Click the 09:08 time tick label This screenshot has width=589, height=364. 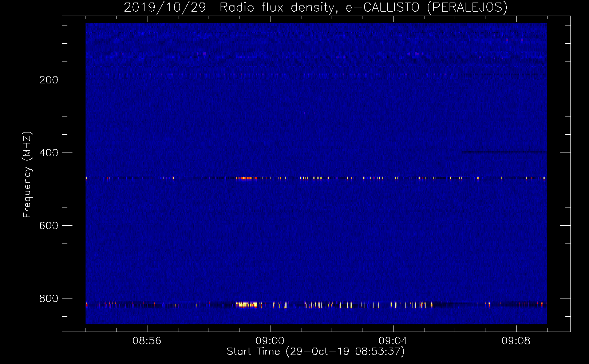(x=516, y=341)
